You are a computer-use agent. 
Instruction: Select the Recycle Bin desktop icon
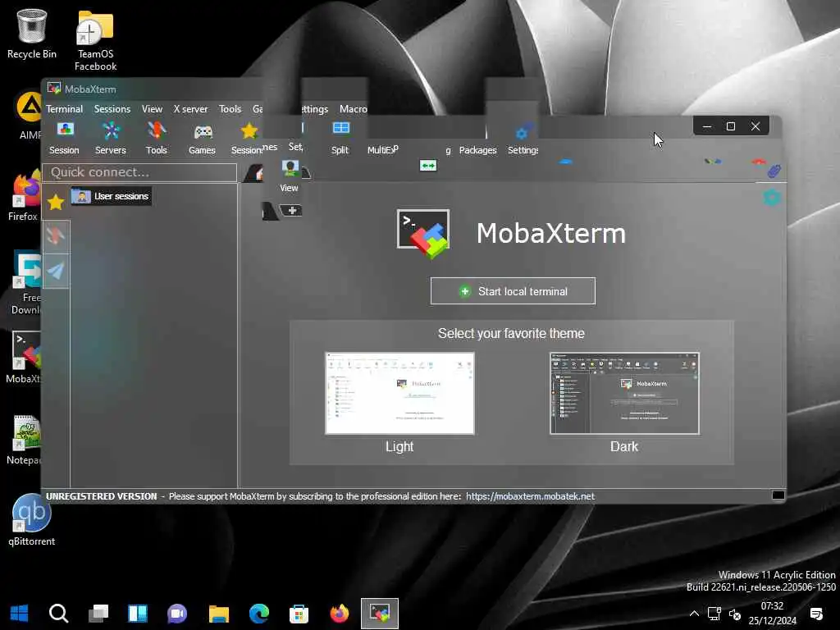coord(32,34)
